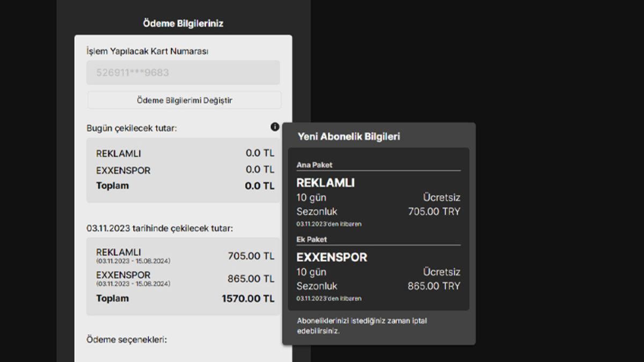Click the Yeni Abonelik Bilgileri popup title
The image size is (644, 362).
coord(349,137)
